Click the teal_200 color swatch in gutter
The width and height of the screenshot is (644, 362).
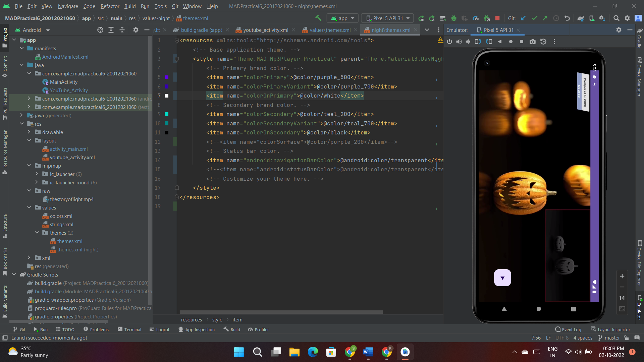pyautogui.click(x=166, y=114)
